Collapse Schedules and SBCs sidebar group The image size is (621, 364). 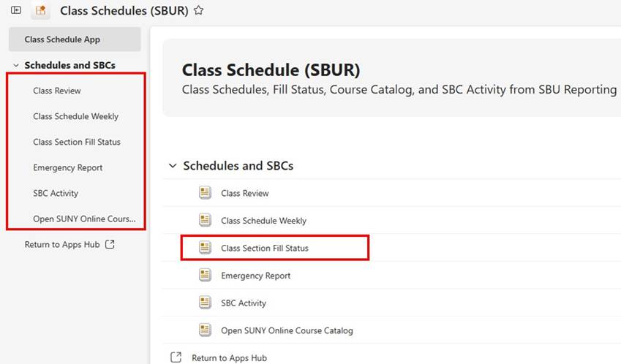coord(16,65)
